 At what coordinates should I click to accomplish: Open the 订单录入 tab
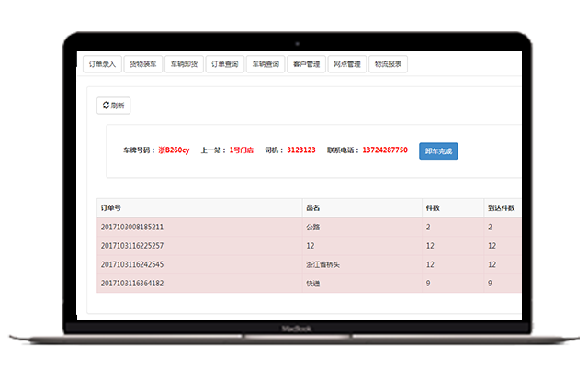pyautogui.click(x=100, y=64)
